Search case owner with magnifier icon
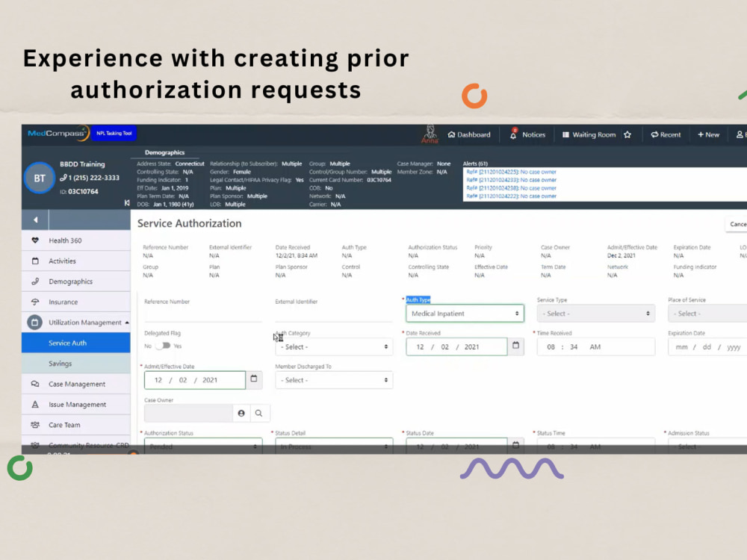Image resolution: width=747 pixels, height=560 pixels. (x=258, y=414)
